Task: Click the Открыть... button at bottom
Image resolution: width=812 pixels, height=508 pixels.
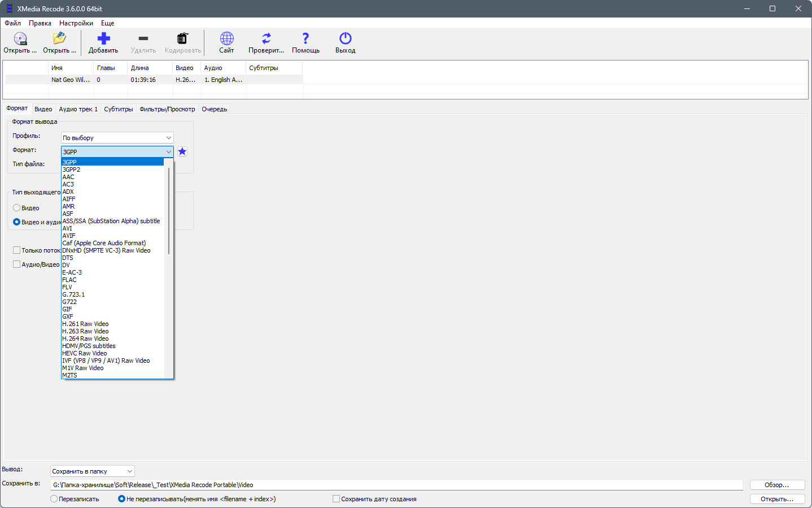Action: [x=777, y=499]
